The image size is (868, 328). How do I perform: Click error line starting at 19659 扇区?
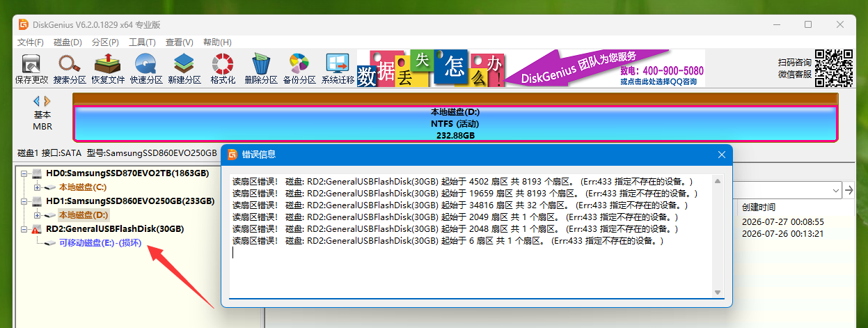pos(464,194)
